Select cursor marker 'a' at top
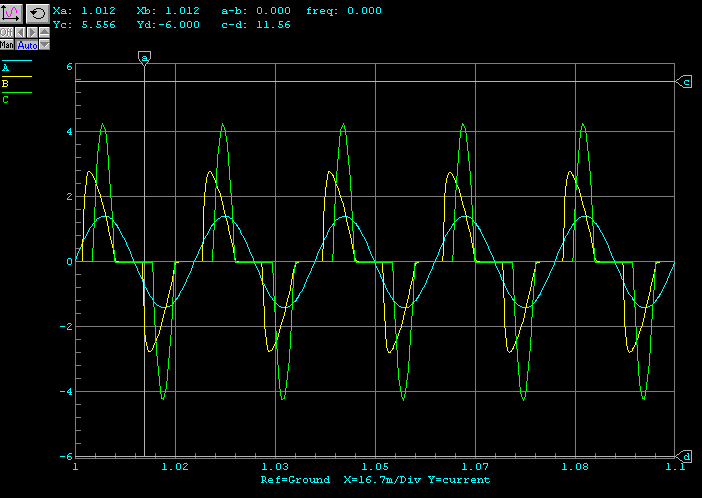Screen dimensions: 702x498 point(145,59)
